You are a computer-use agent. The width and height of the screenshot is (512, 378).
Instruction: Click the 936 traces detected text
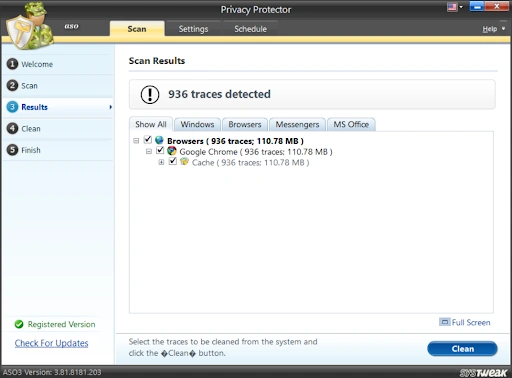click(x=219, y=94)
